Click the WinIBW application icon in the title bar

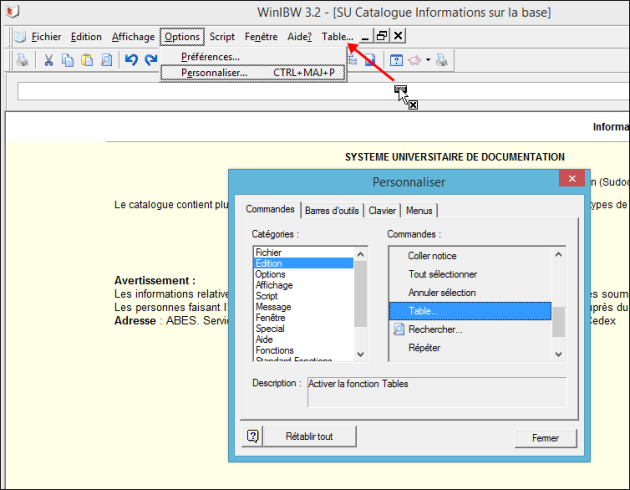pyautogui.click(x=12, y=12)
